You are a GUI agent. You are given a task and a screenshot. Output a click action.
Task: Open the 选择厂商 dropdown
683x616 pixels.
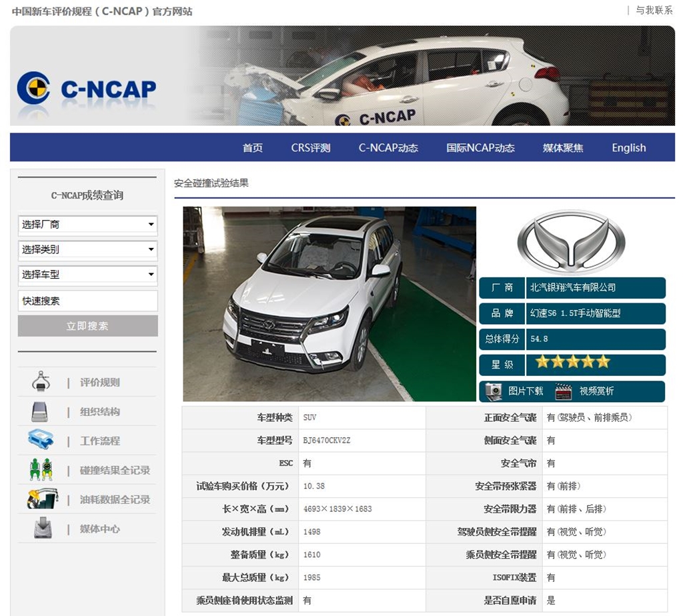(x=87, y=225)
